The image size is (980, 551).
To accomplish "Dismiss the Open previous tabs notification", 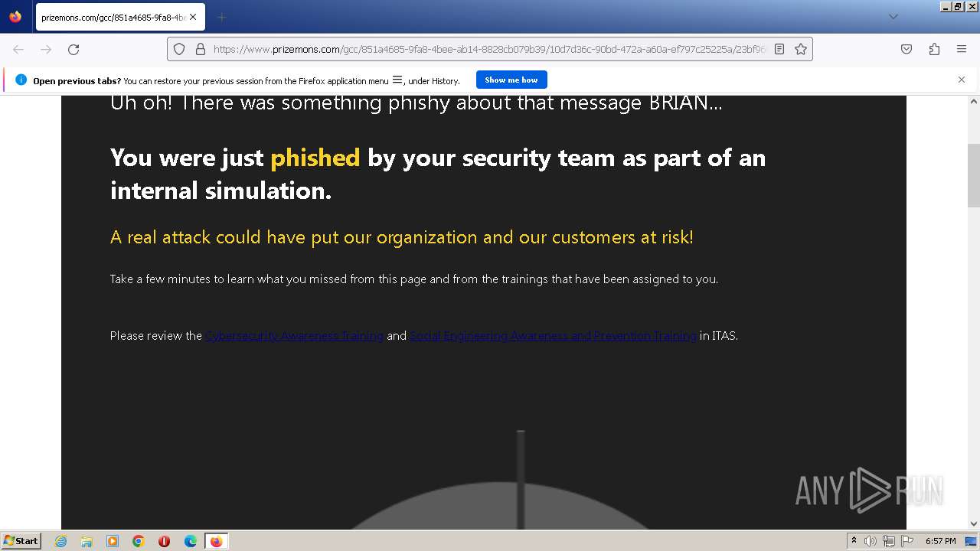I will pyautogui.click(x=962, y=80).
